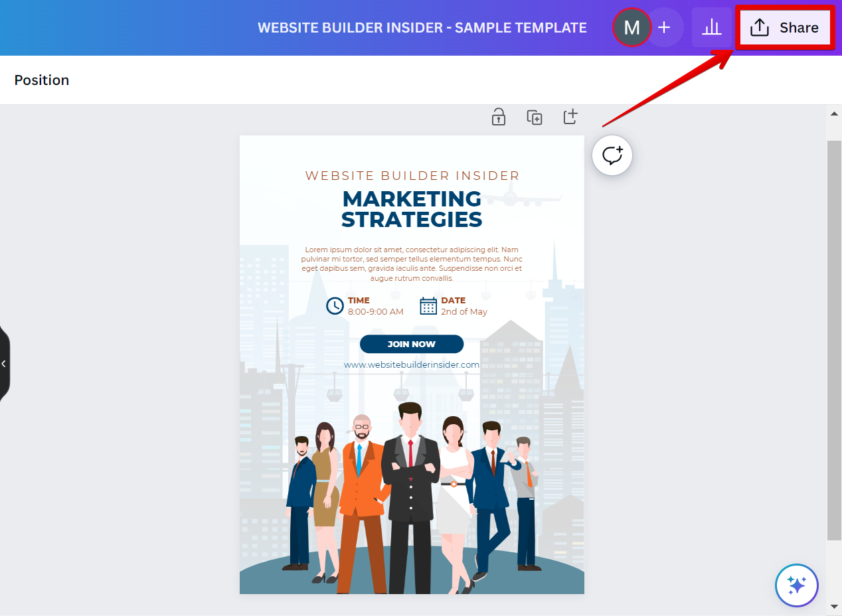Click the Share button

coord(784,28)
